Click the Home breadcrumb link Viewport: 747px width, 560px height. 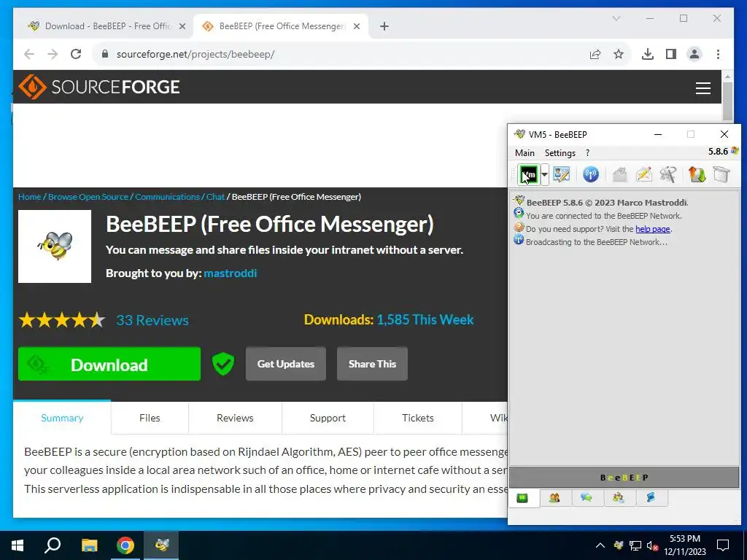(x=29, y=197)
